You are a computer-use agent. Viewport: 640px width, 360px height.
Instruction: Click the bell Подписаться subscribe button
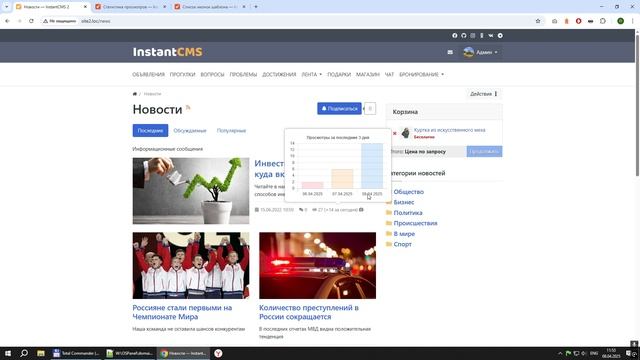pos(339,109)
